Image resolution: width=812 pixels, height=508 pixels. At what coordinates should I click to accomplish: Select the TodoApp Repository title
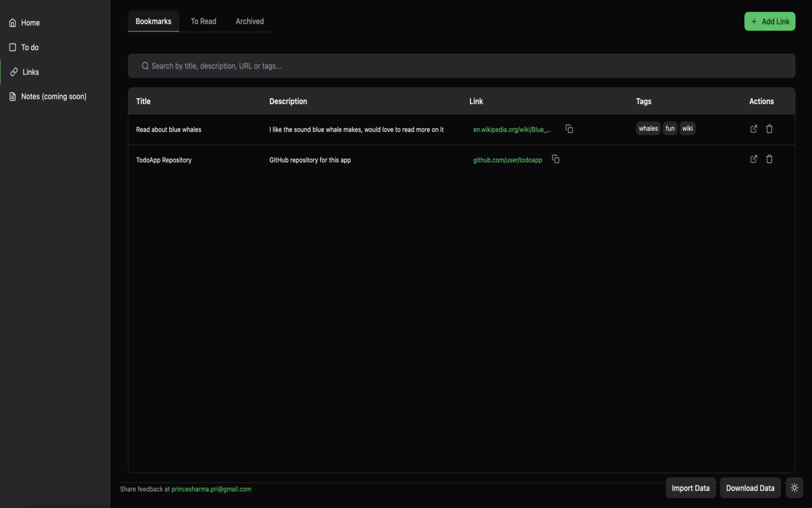[x=164, y=160]
